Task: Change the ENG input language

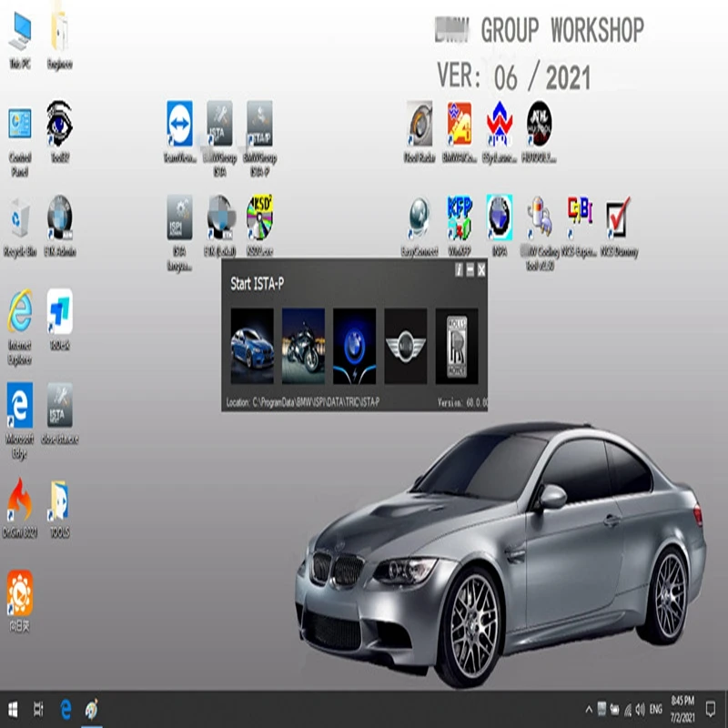Action: [x=655, y=710]
